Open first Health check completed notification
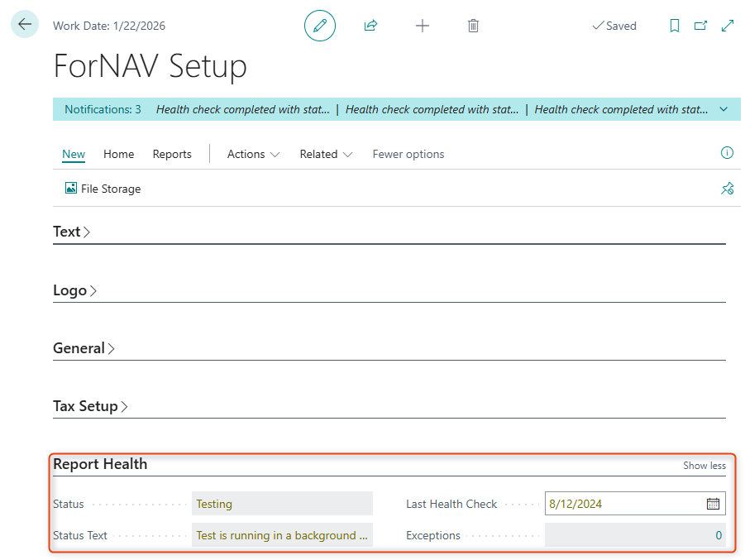Image resolution: width=745 pixels, height=560 pixels. 243,109
